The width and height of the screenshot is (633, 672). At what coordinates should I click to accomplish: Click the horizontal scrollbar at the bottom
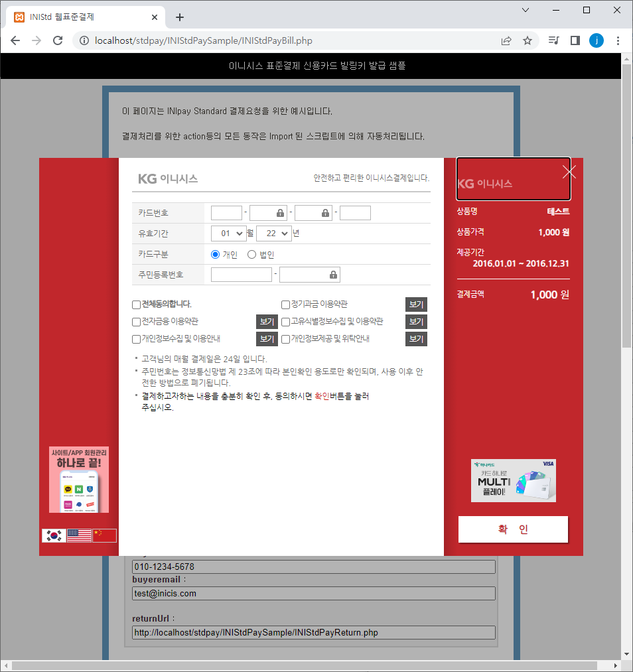tap(305, 665)
